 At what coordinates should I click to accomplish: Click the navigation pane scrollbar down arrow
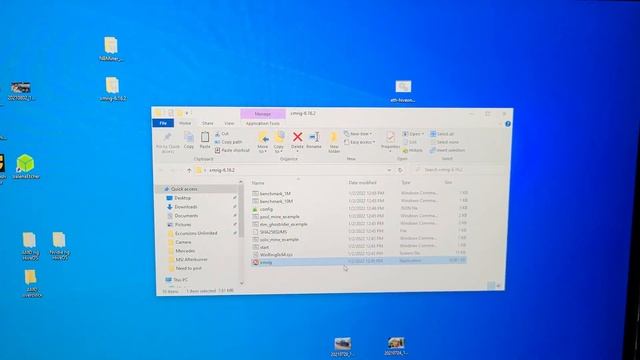pos(241,283)
